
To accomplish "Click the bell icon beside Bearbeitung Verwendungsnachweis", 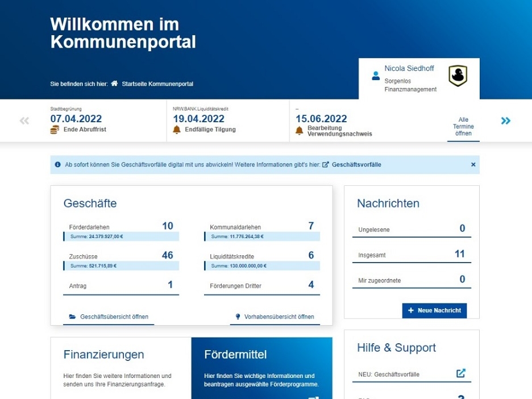I will (x=300, y=130).
